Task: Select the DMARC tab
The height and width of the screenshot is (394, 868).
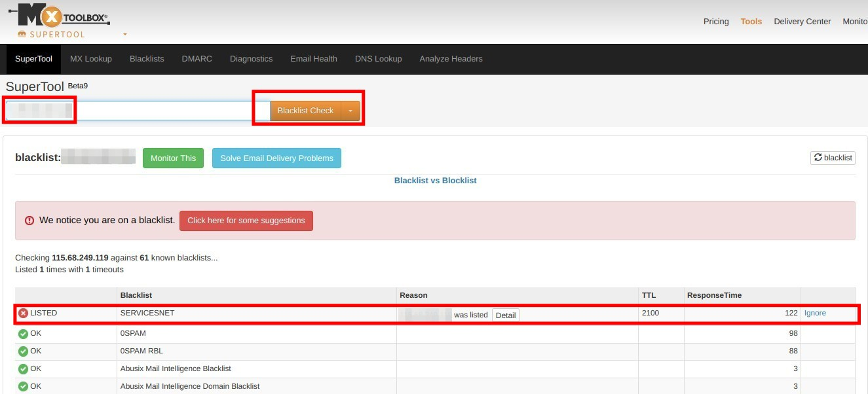Action: click(x=197, y=59)
